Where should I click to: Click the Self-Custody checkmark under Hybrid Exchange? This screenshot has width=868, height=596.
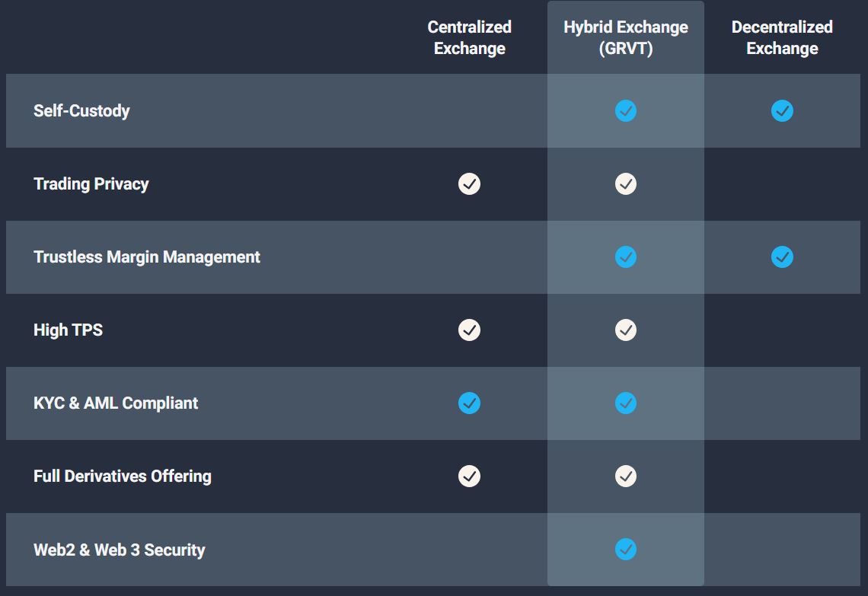click(626, 110)
